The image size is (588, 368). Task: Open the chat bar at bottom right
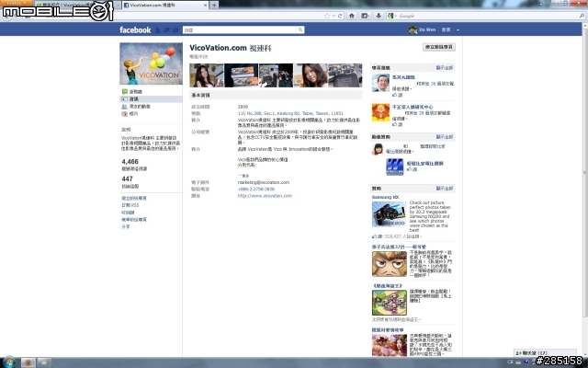545,353
